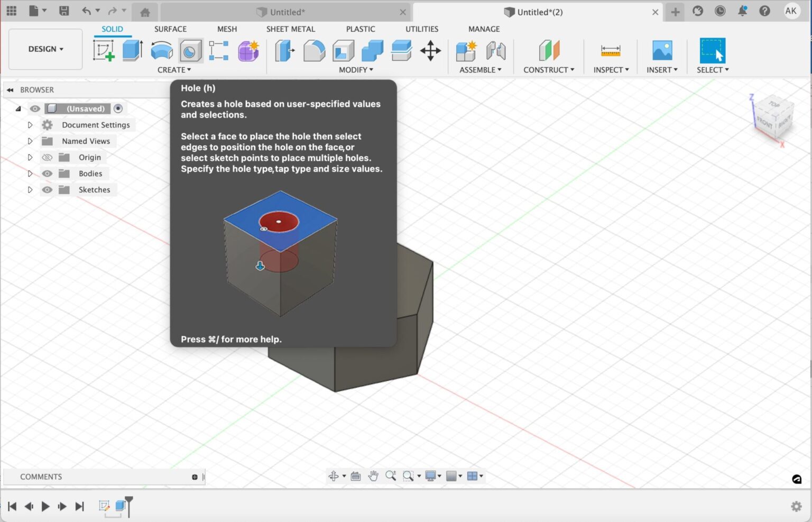The image size is (812, 522).
Task: Select the Hole tool
Action: pos(190,50)
